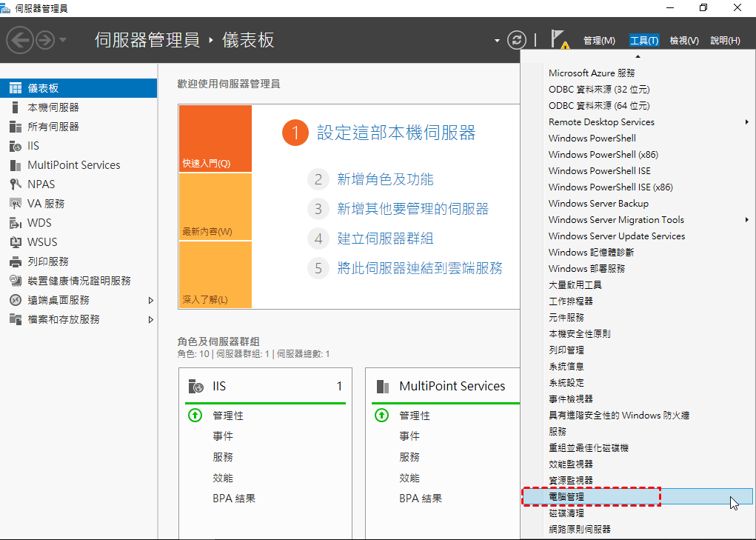Open navigation history dropdown arrow
Screen dimensions: 756x540
coord(63,40)
